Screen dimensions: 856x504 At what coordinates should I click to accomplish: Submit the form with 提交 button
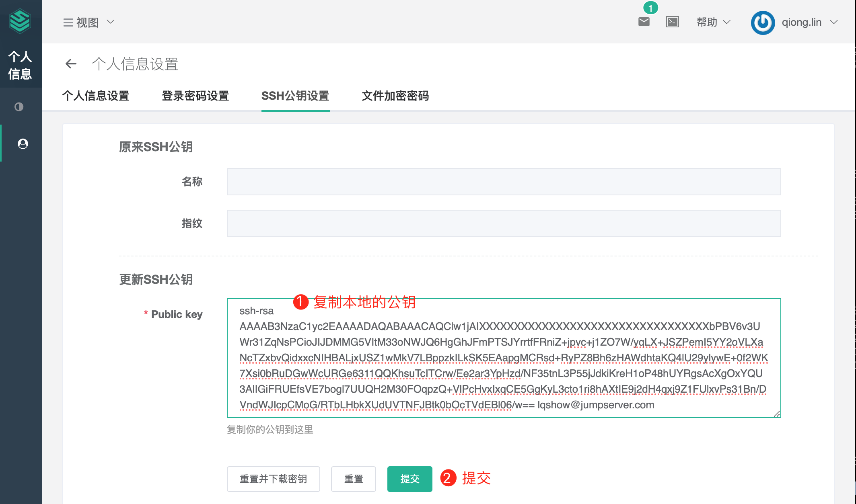[x=410, y=479]
